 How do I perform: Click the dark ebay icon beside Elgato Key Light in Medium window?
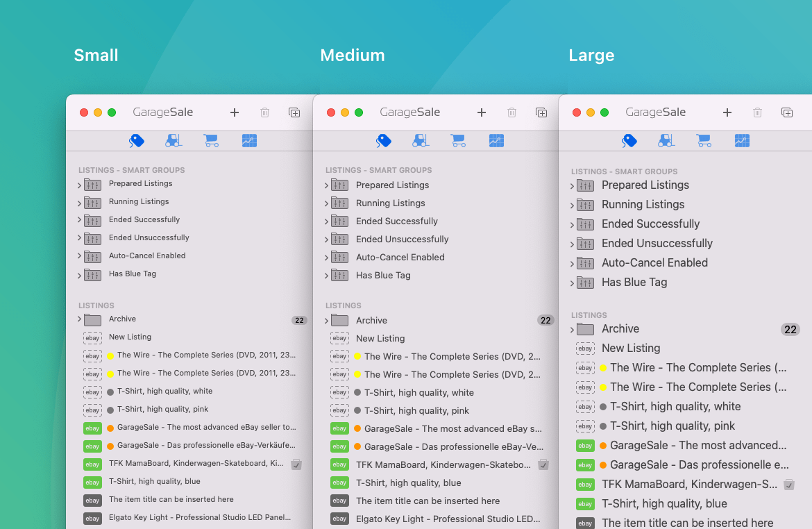tap(339, 519)
